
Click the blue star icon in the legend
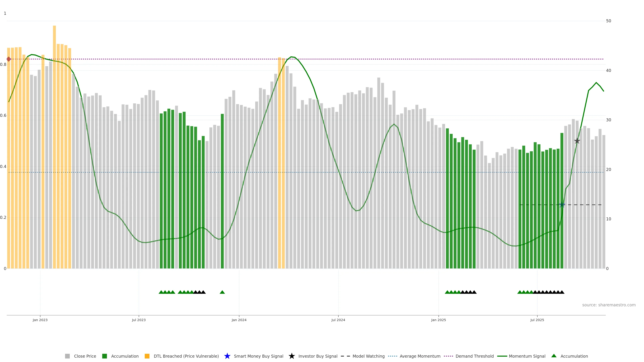coord(227,356)
